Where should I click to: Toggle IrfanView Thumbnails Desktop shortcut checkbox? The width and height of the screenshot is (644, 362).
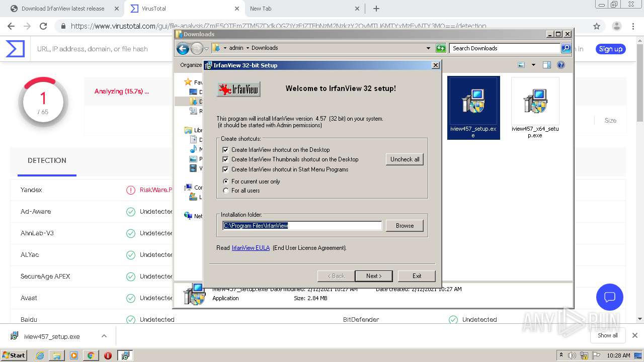pos(225,159)
